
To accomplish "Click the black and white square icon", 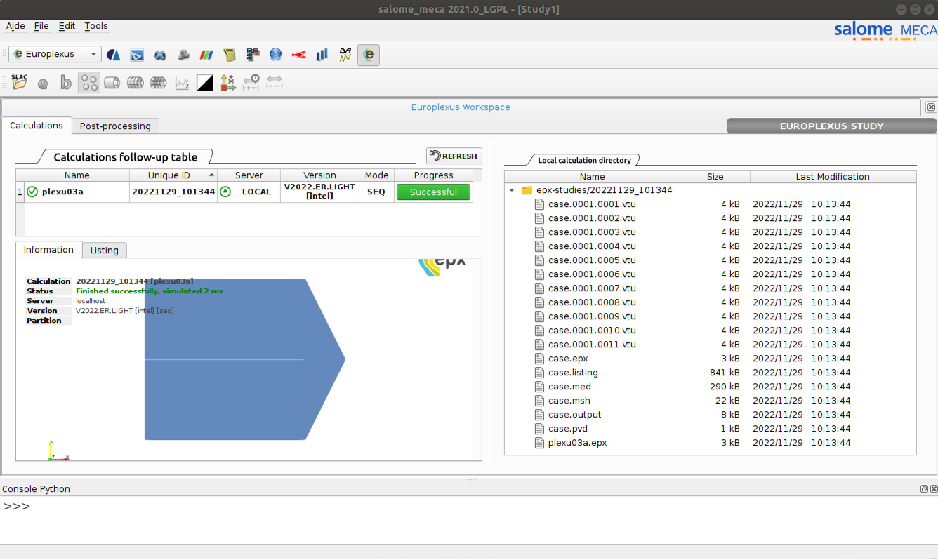I will pos(205,83).
